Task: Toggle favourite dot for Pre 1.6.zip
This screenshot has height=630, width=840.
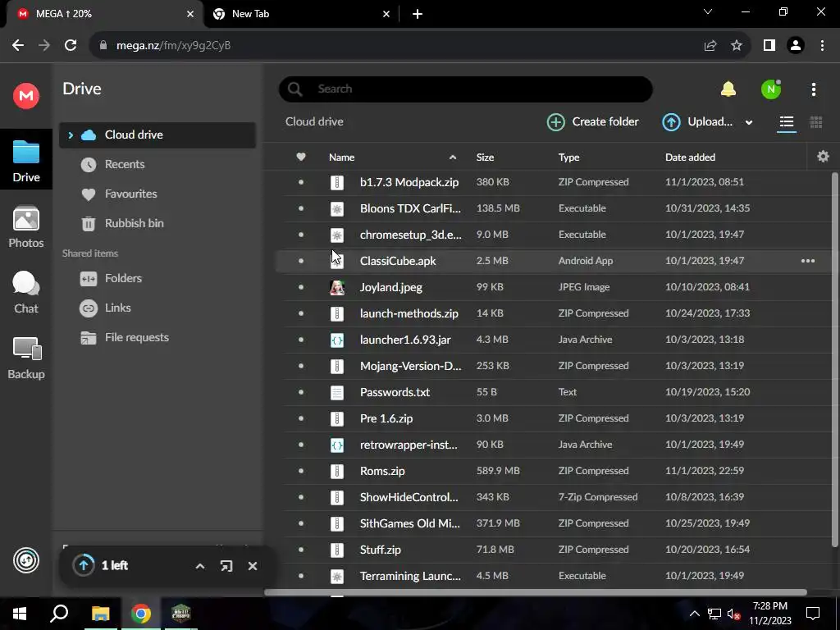Action: [300, 418]
